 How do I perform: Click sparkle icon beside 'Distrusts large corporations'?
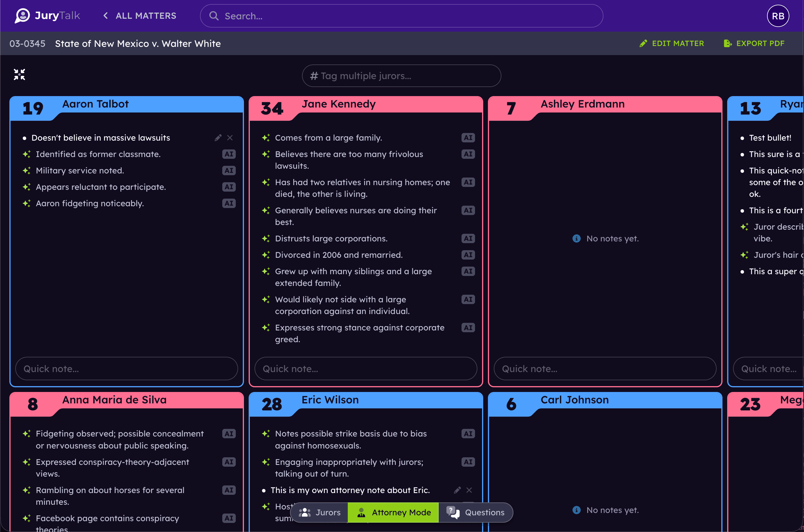[x=266, y=238]
